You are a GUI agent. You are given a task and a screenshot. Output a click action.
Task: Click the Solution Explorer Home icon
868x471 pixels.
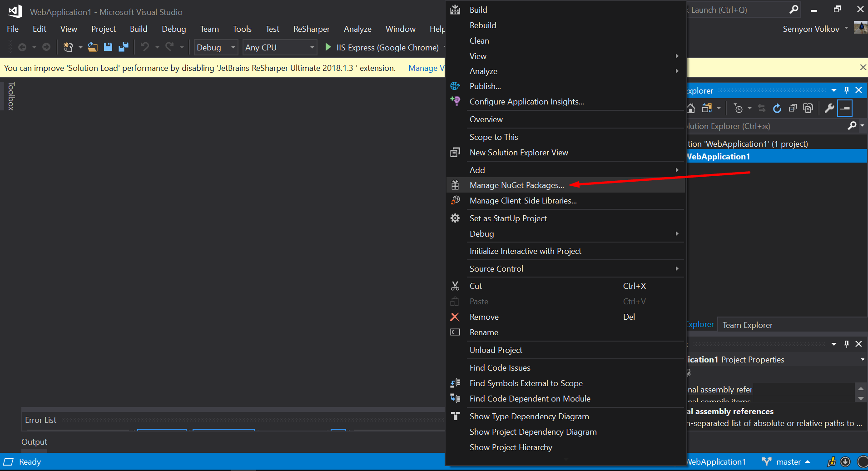click(691, 108)
